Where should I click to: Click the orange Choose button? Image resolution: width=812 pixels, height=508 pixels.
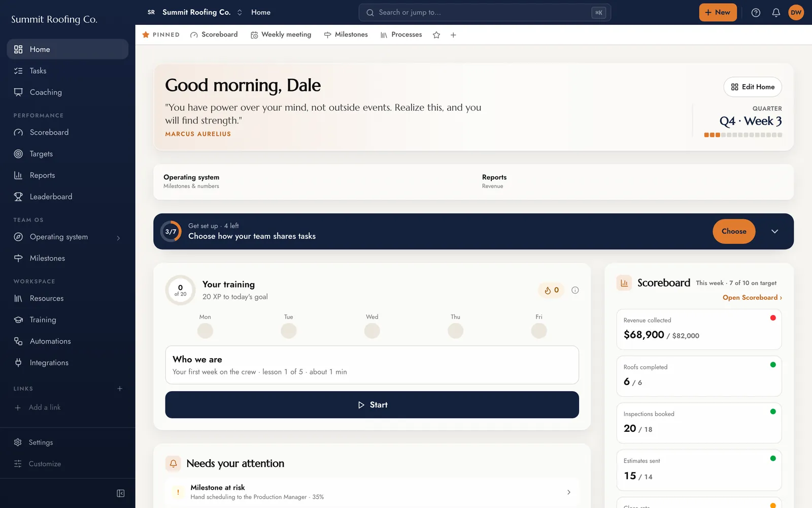click(734, 231)
